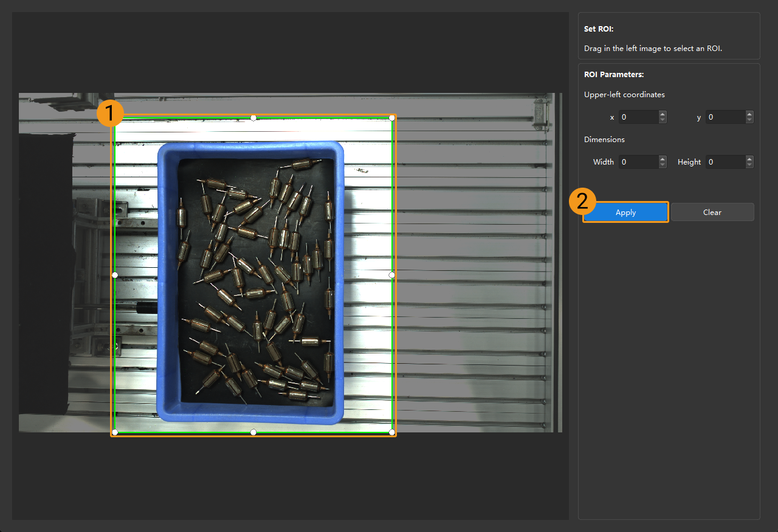Screen dimensions: 778x532
Task: Click the Clear button
Action: [712, 213]
